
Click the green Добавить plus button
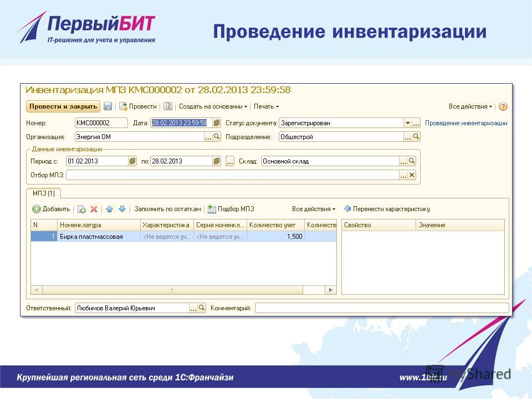pos(51,209)
